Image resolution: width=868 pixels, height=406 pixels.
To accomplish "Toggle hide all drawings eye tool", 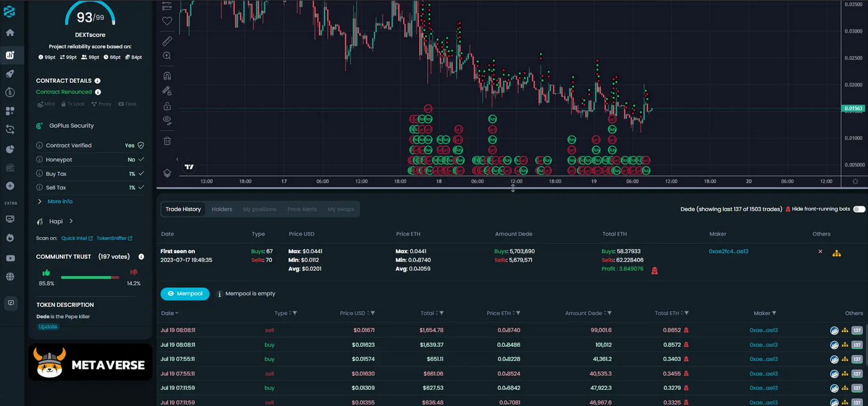I will [167, 120].
